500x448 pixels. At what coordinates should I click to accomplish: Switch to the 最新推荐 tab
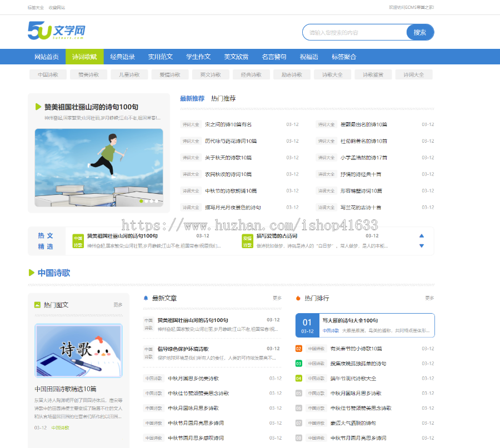[192, 98]
